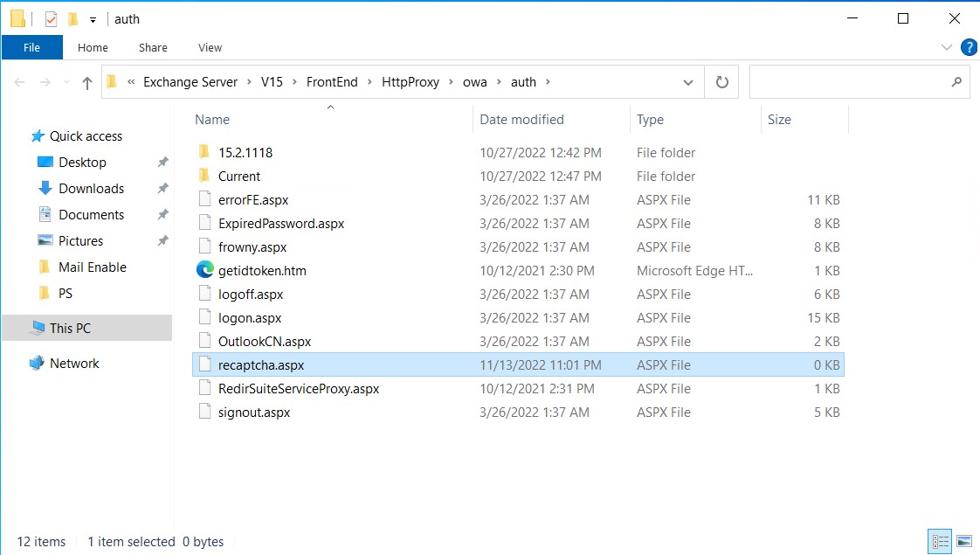
Task: Navigate to owa breadcrumb
Action: (x=475, y=82)
